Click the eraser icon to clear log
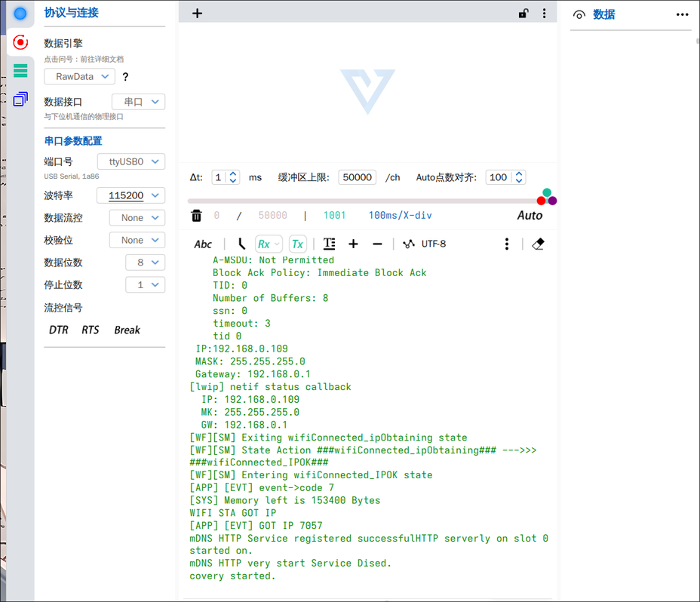700x602 pixels. 538,244
